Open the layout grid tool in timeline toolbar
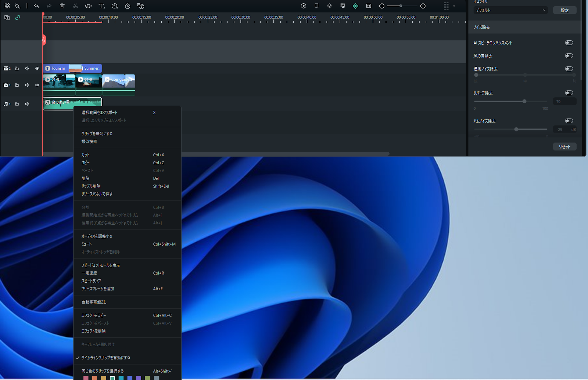The image size is (588, 380). click(7, 6)
